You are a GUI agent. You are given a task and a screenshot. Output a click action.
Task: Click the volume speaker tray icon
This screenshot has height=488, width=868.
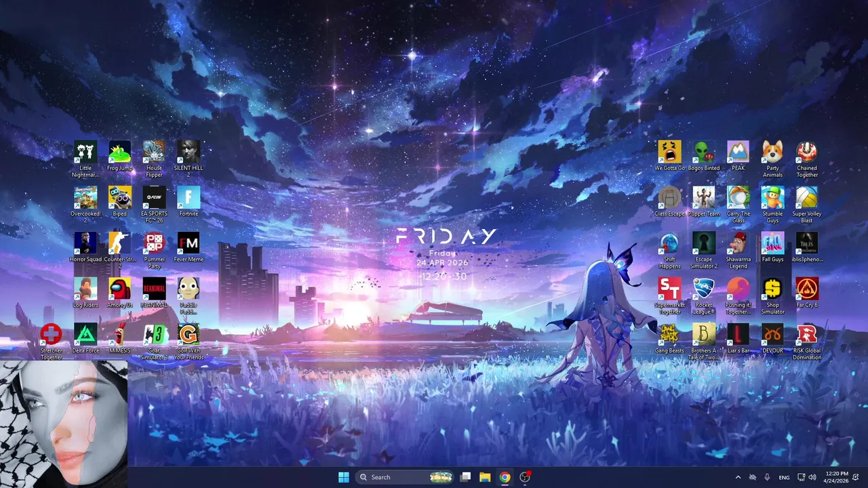click(812, 477)
